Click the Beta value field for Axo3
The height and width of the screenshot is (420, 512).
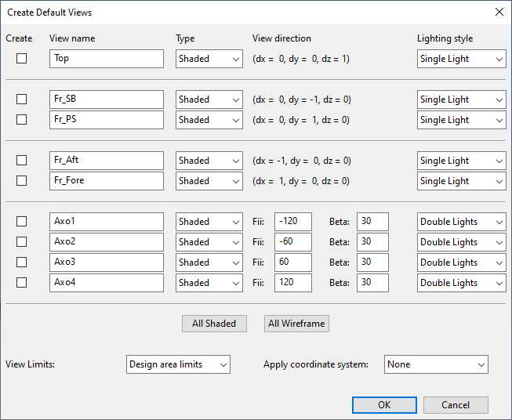click(372, 262)
